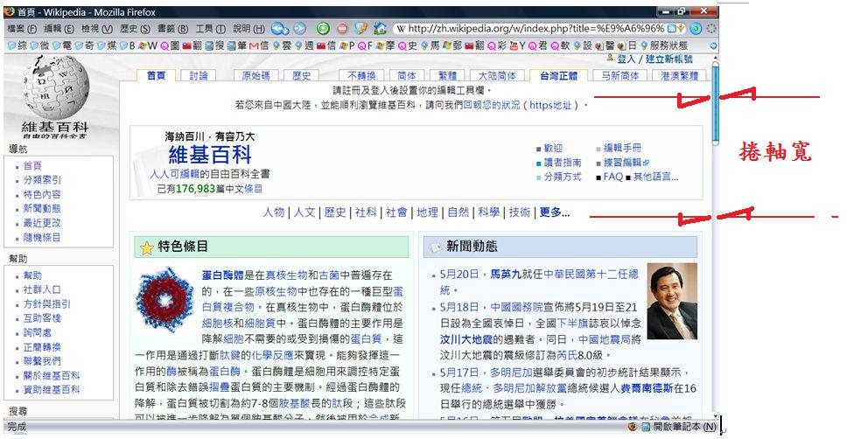The width and height of the screenshot is (868, 439).
Task: Open the portrait photo in 新聞動態
Action: 672,301
